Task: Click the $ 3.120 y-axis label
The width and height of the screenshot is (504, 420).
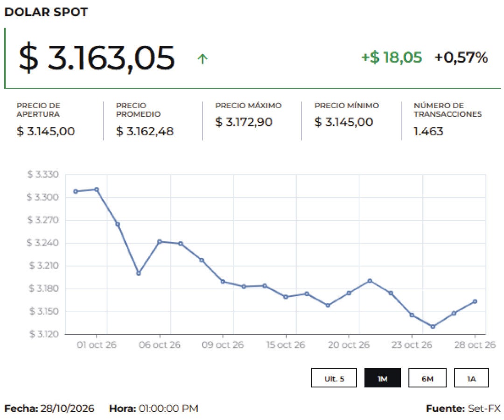Action: [44, 334]
